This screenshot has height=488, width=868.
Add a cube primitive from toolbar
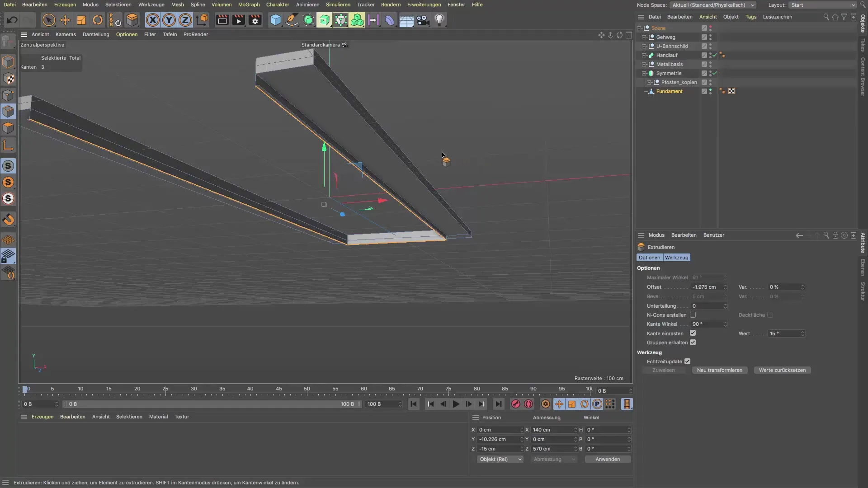point(275,20)
